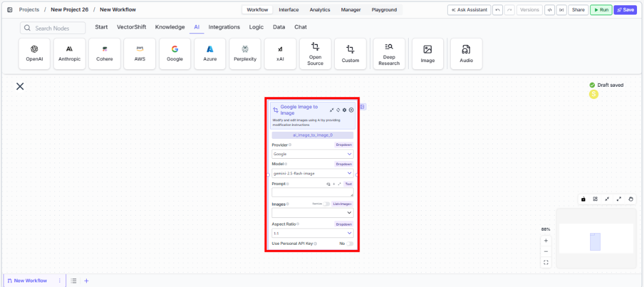Open the Images list dropdown
Image resolution: width=644 pixels, height=287 pixels.
313,213
